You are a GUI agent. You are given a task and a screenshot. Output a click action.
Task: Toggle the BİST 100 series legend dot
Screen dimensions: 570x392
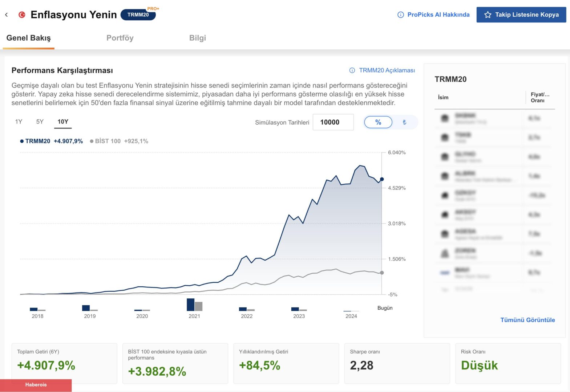click(x=92, y=141)
